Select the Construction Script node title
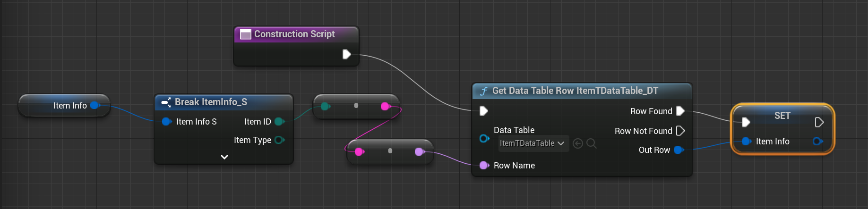 [x=294, y=34]
